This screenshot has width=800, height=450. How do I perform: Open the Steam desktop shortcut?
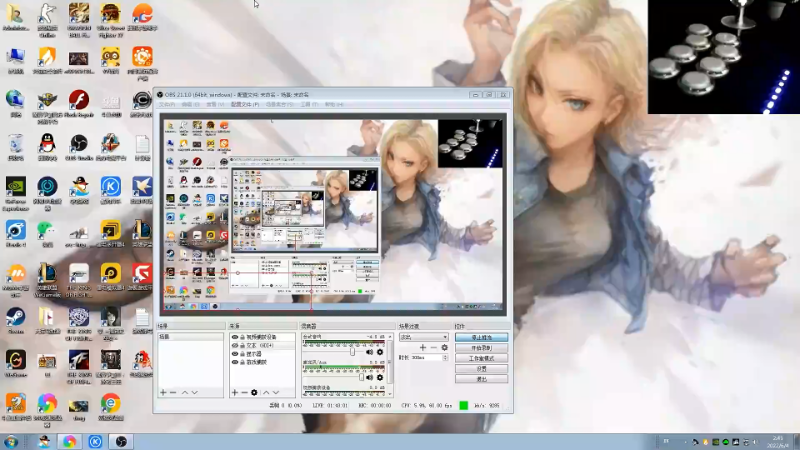16,320
